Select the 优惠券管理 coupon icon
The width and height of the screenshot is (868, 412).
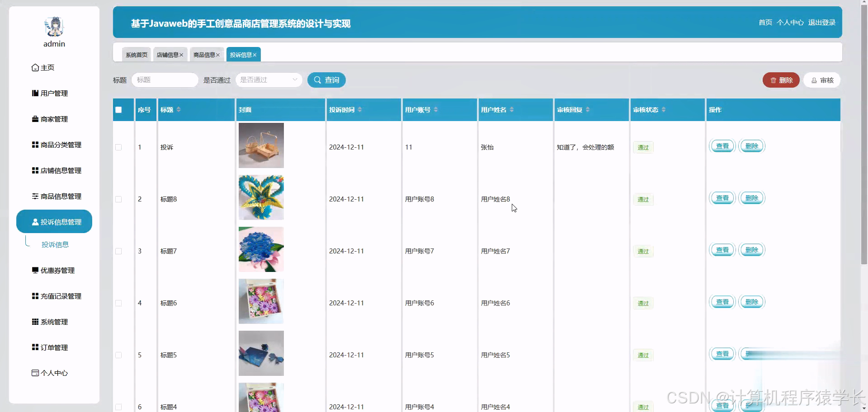[35, 270]
